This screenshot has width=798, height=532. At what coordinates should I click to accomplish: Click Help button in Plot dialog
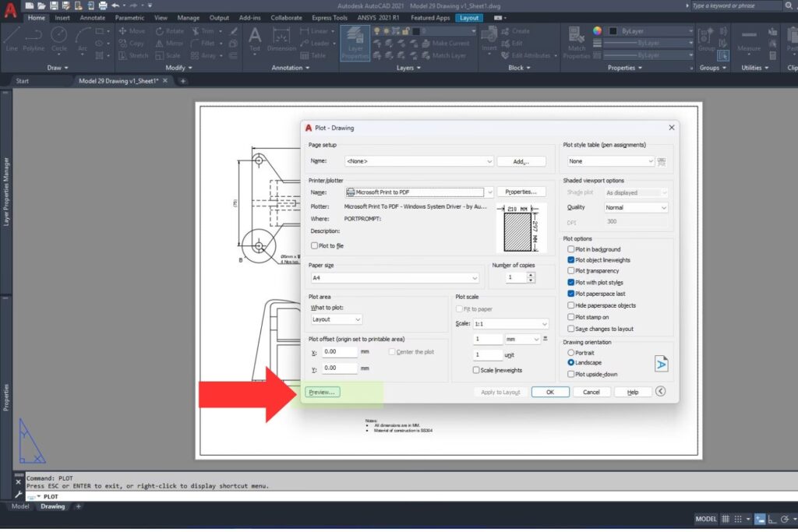tap(633, 392)
